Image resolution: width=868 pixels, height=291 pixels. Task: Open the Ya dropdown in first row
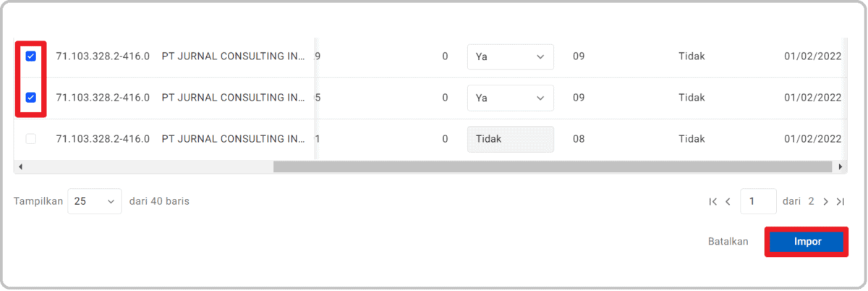click(x=510, y=56)
